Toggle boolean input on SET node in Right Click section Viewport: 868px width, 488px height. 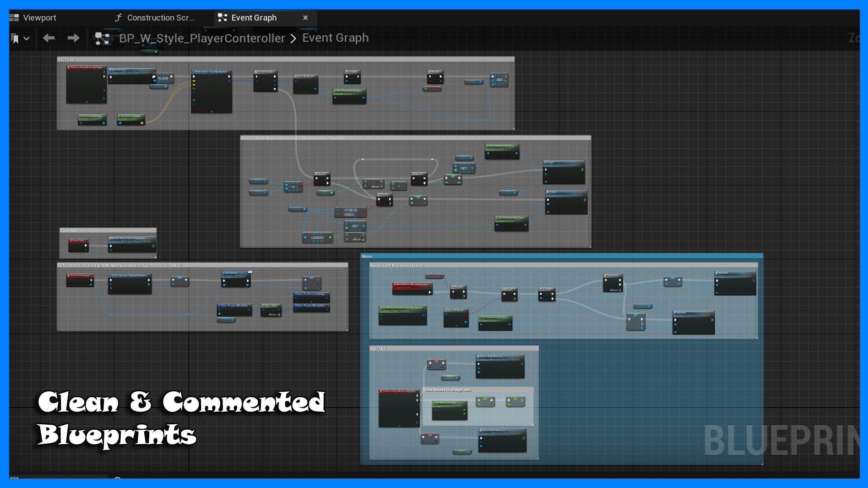430,367
